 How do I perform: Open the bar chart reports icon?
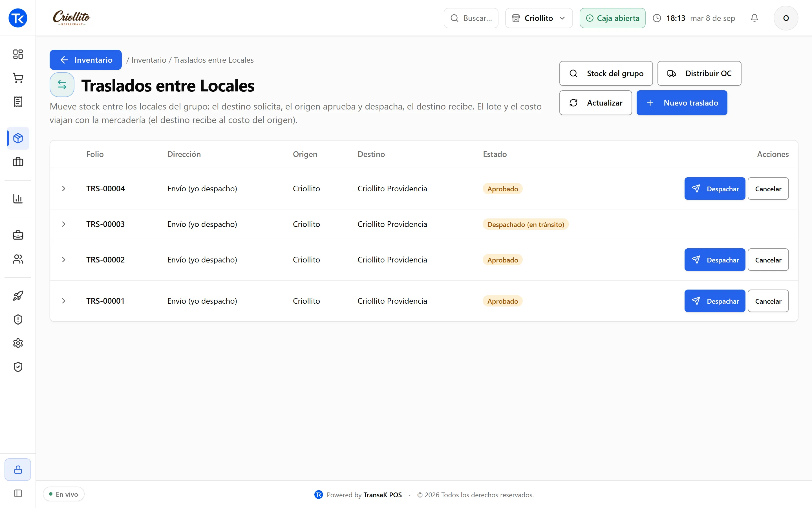18,199
